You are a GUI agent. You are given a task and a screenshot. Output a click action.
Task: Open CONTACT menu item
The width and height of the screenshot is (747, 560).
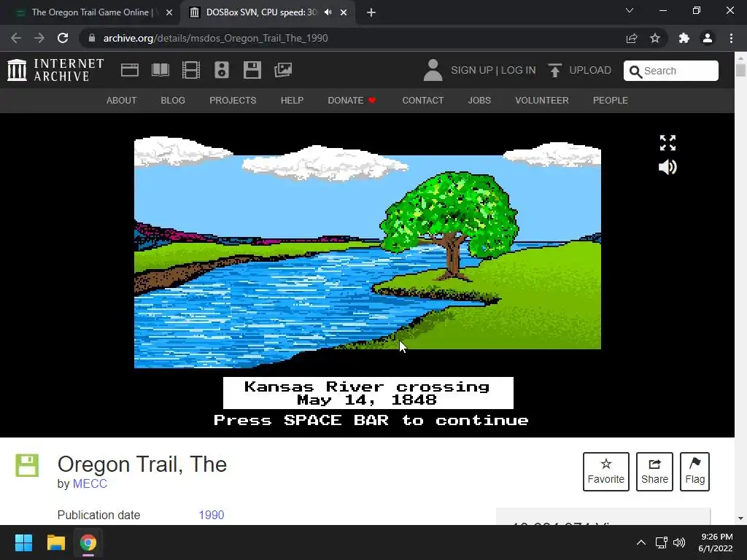coord(422,101)
